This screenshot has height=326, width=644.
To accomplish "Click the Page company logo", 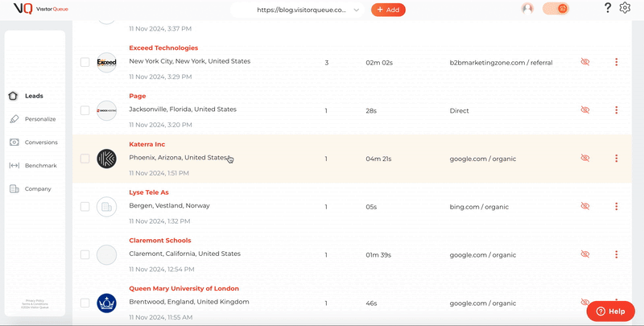I will 107,110.
